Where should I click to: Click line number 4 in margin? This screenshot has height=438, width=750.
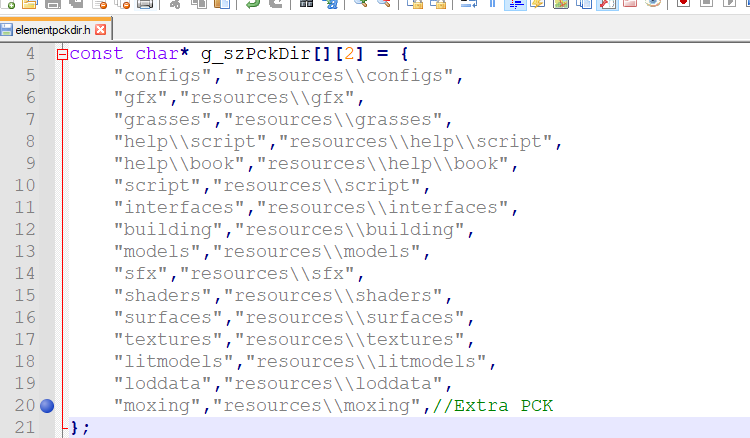click(30, 54)
